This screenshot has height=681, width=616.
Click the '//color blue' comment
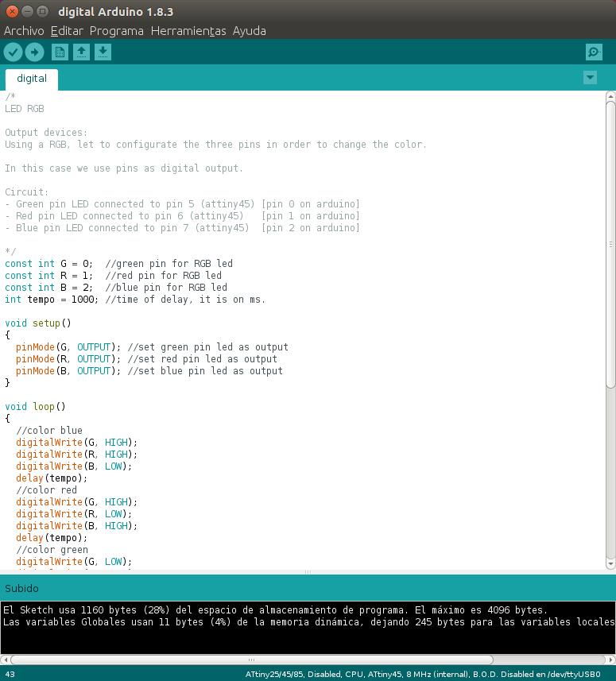tap(49, 431)
